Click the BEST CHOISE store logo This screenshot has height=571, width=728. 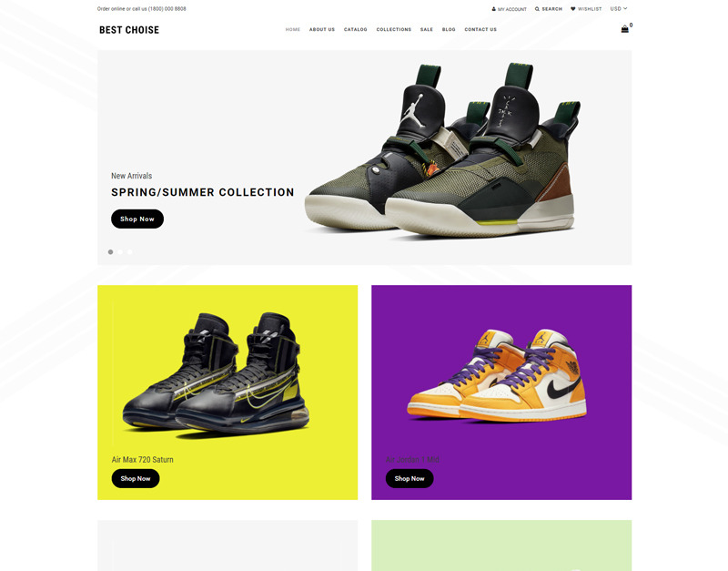click(129, 30)
